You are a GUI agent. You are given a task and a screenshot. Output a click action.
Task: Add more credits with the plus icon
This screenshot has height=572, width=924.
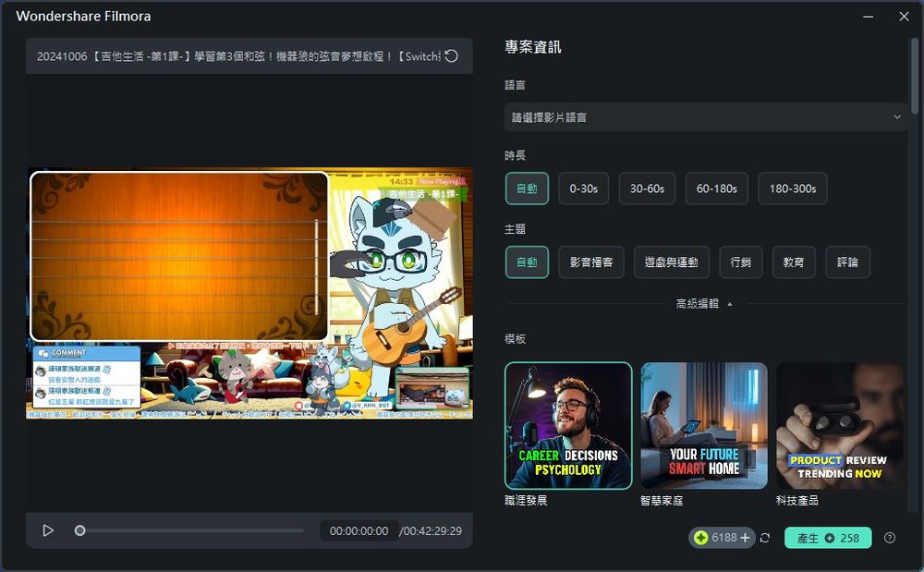[746, 538]
